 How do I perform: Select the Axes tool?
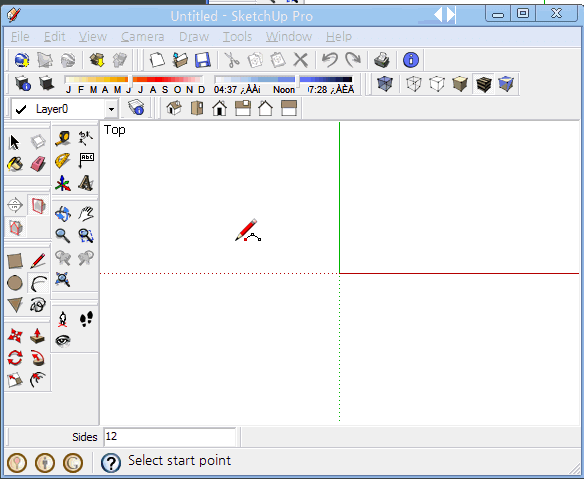[63, 183]
